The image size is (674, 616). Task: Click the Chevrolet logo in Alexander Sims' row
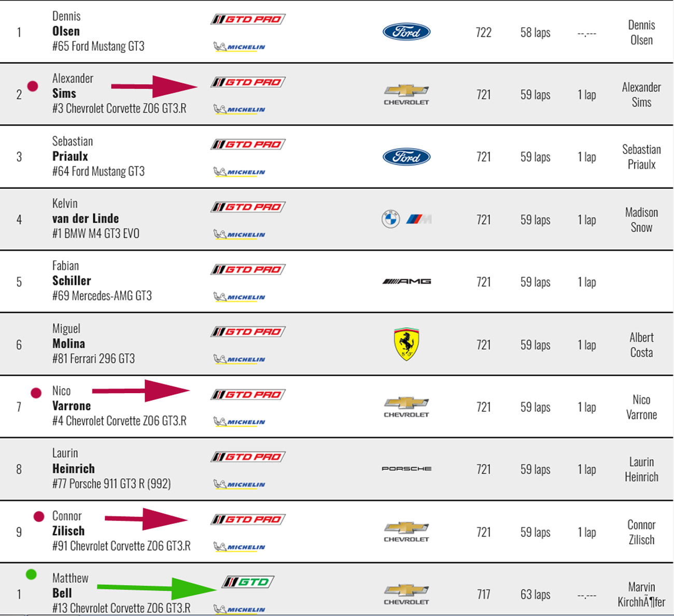pos(406,94)
